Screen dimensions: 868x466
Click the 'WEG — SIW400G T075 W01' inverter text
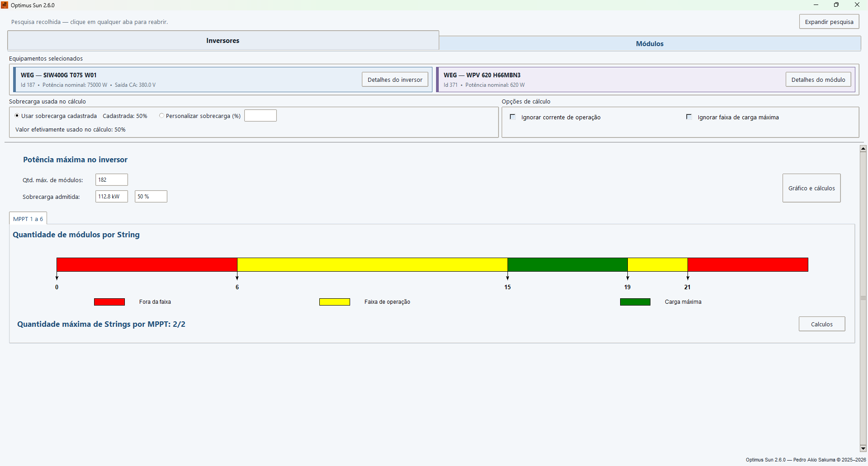[59, 75]
